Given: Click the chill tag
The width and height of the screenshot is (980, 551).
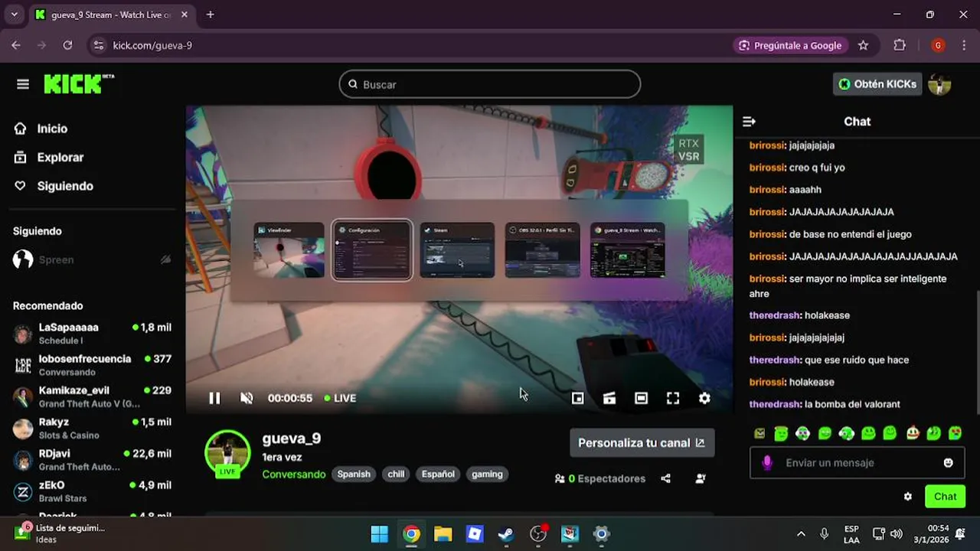Looking at the screenshot, I should click(396, 474).
